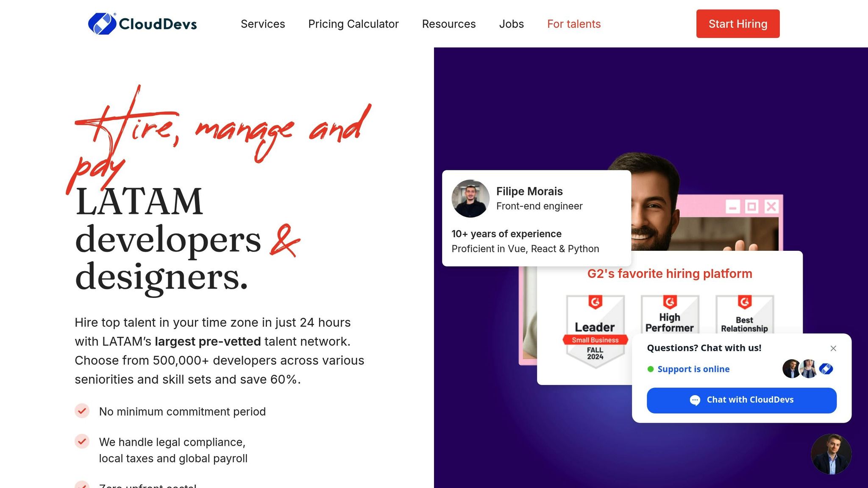
Task: Open the For talents link
Action: 574,24
